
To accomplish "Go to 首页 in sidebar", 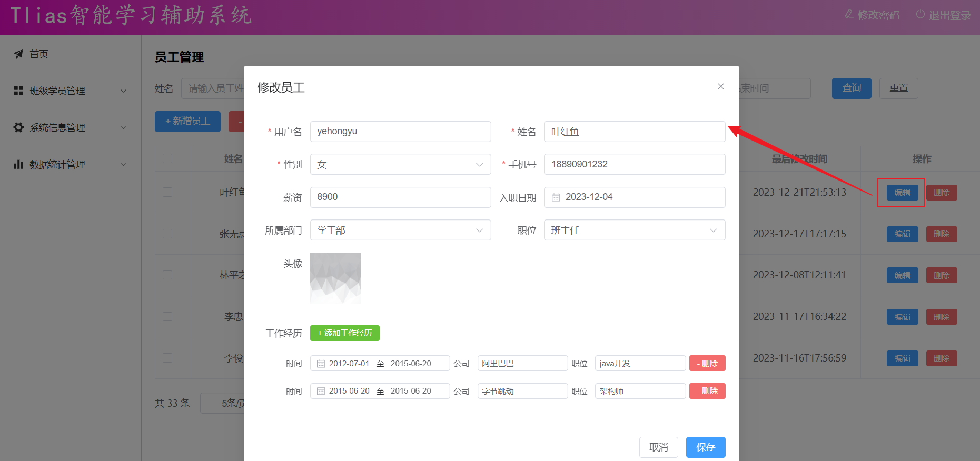I will tap(71, 54).
